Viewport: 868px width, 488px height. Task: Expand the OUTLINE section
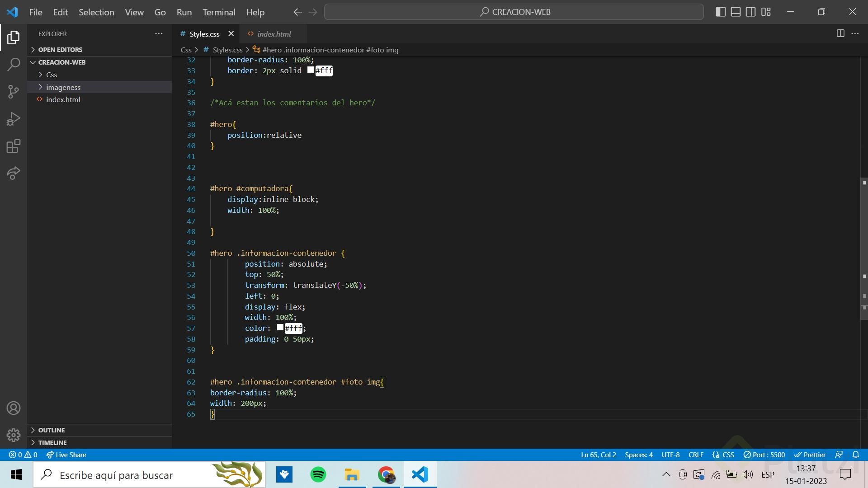[x=52, y=430]
